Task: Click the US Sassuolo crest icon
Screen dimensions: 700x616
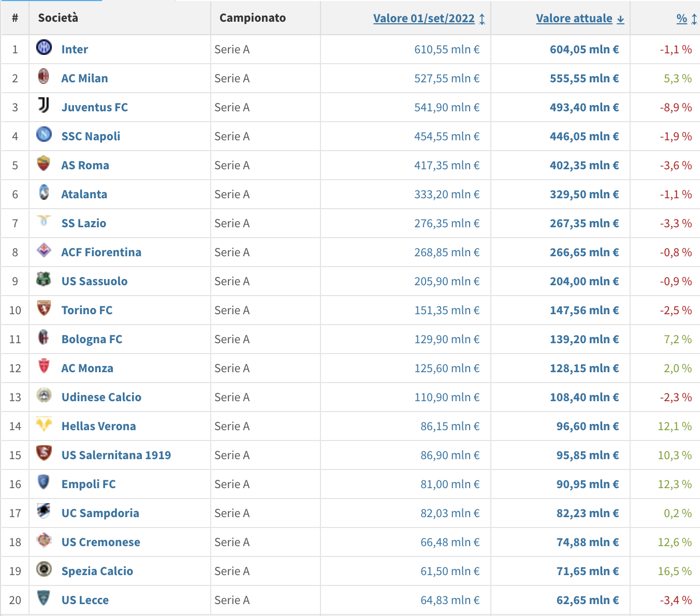Action: coord(44,279)
